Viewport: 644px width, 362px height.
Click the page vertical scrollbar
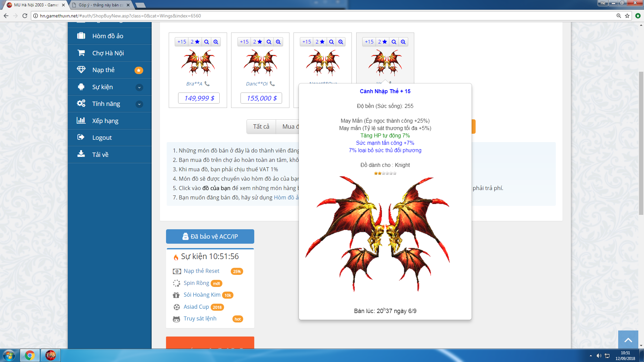coord(641,143)
